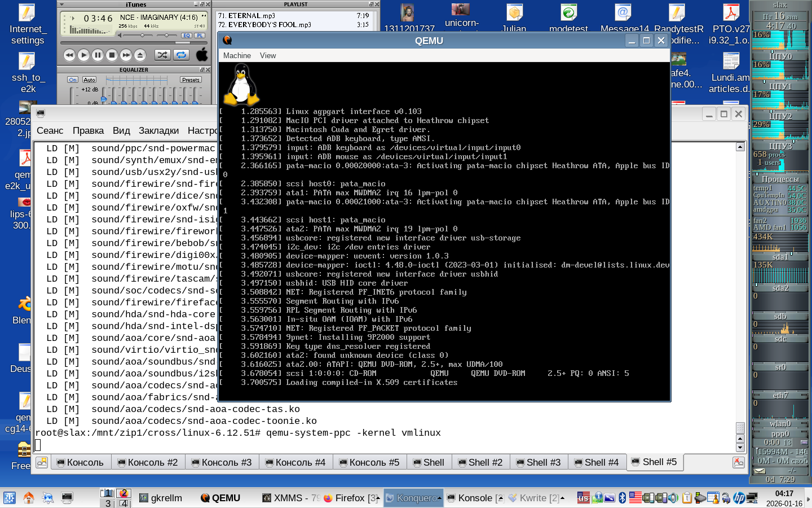Adjust the volume slider in XMMS
812x508 pixels.
pos(142,36)
